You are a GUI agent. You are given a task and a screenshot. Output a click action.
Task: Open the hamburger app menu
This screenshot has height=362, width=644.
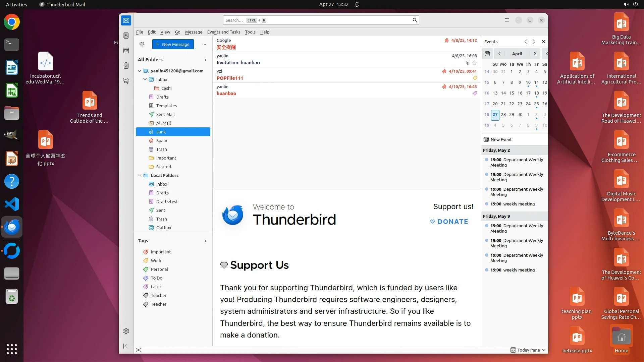507,20
